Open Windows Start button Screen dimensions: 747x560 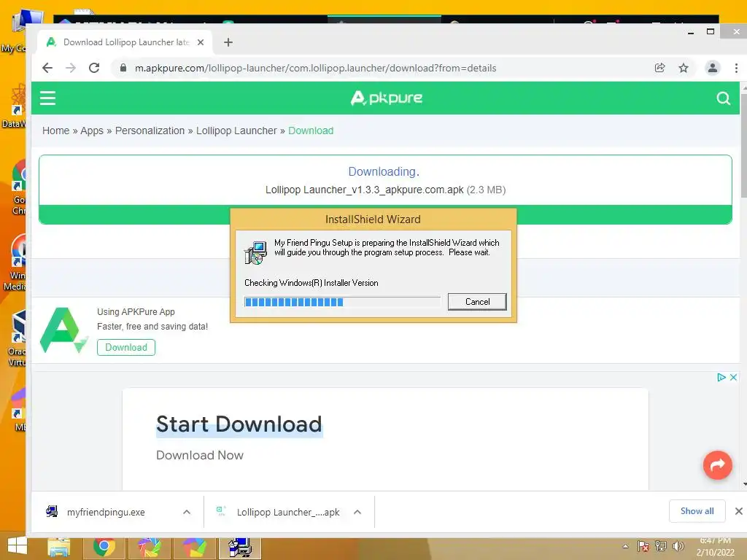click(x=18, y=546)
